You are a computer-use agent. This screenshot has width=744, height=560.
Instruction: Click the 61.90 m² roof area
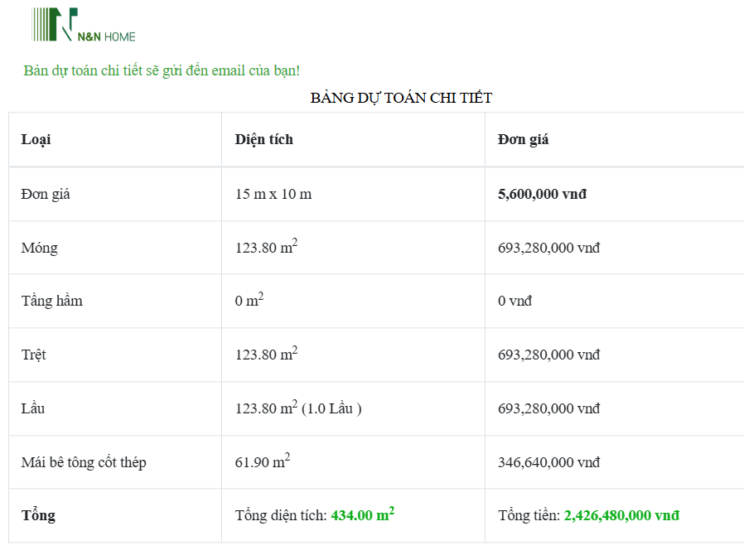(263, 461)
